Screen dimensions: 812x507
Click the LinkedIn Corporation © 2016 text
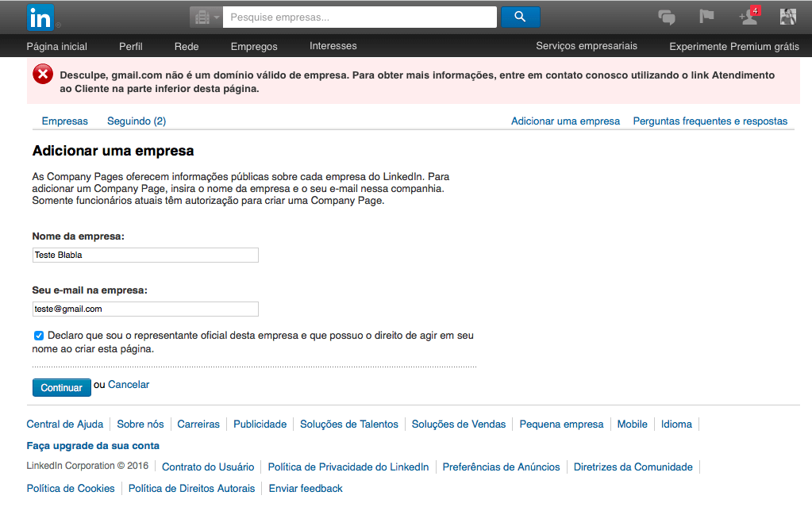87,466
